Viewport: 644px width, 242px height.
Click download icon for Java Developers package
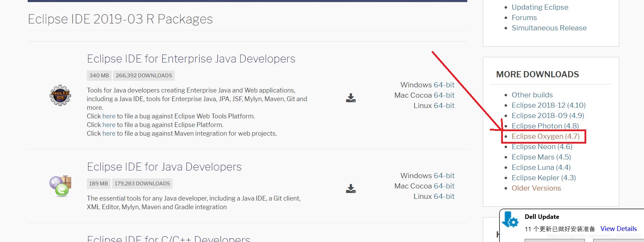point(351,189)
